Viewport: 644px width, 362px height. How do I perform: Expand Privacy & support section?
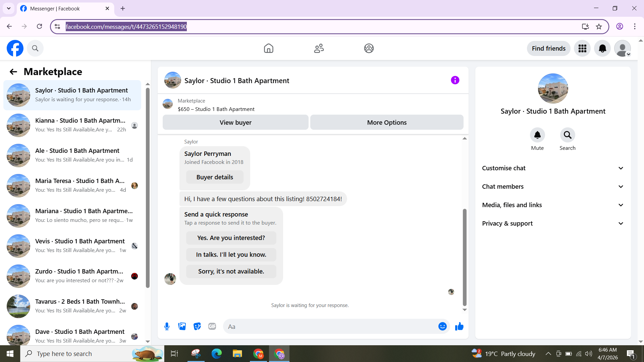click(553, 223)
